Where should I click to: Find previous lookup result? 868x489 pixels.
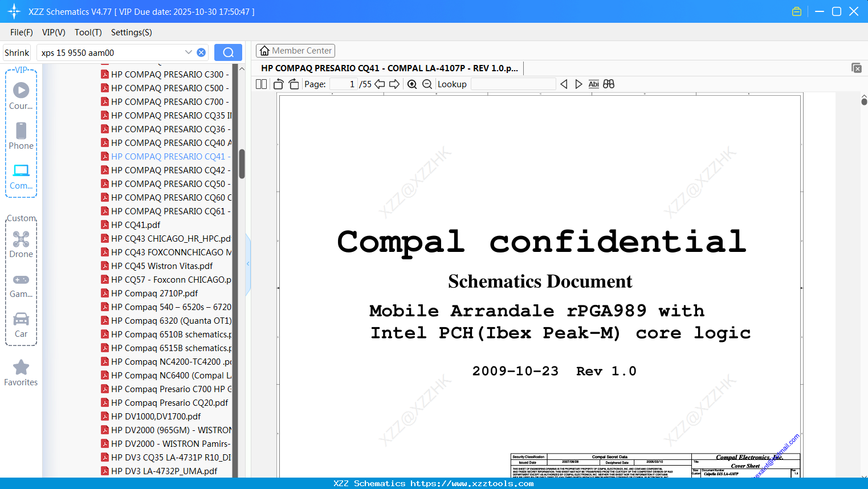click(x=564, y=84)
